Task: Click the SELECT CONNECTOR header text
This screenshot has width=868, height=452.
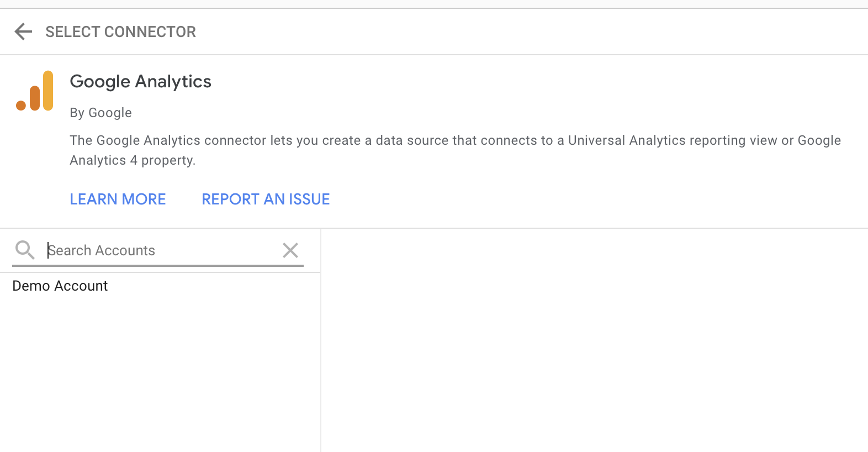Action: (x=120, y=32)
